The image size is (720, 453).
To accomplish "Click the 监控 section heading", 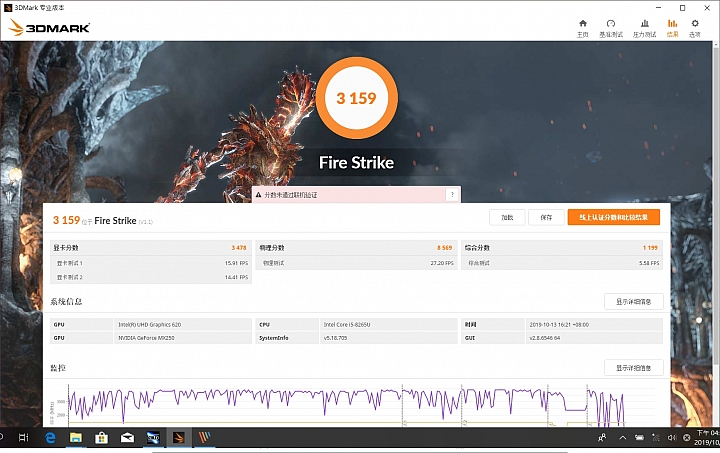I will click(58, 368).
